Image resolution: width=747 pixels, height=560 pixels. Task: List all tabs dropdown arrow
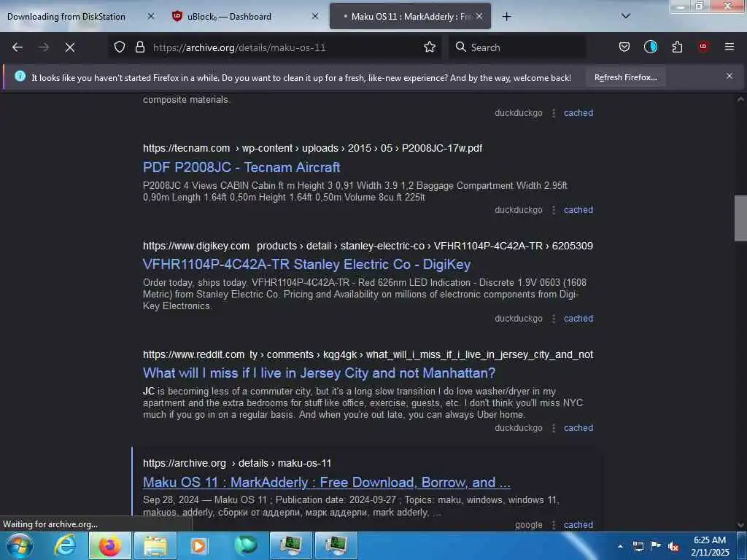[626, 16]
